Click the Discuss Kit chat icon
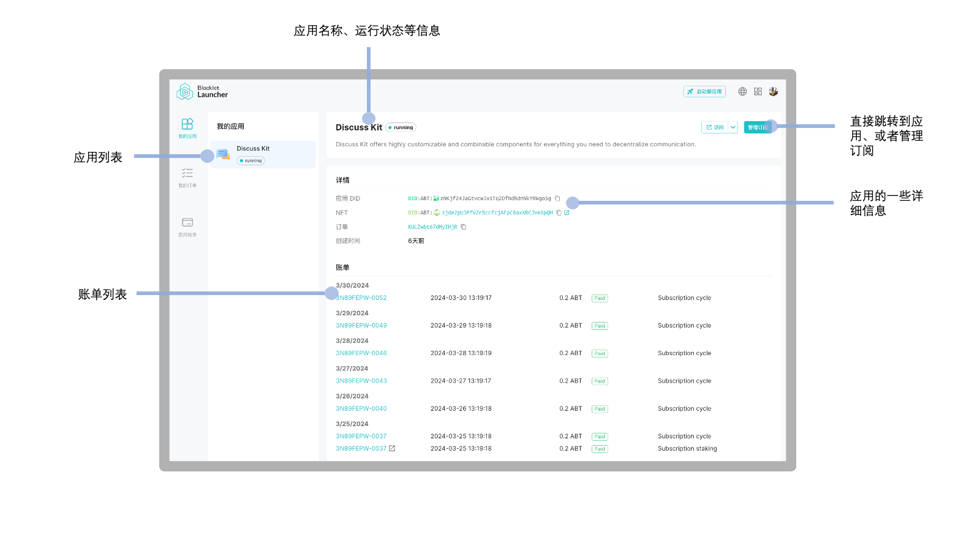 (x=224, y=154)
